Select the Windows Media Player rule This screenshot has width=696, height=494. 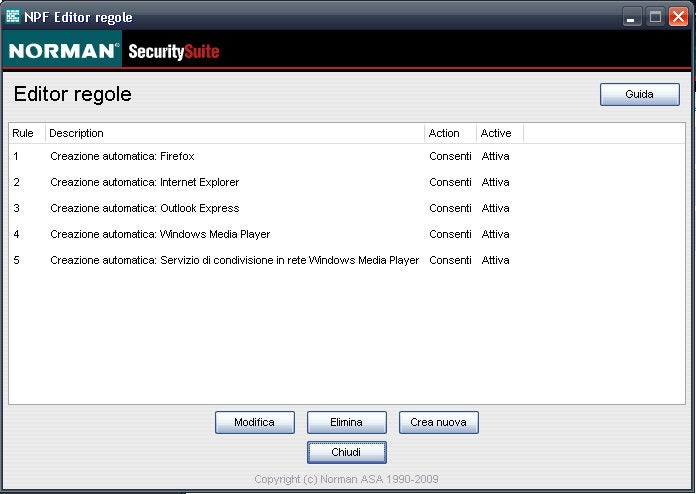[160, 234]
